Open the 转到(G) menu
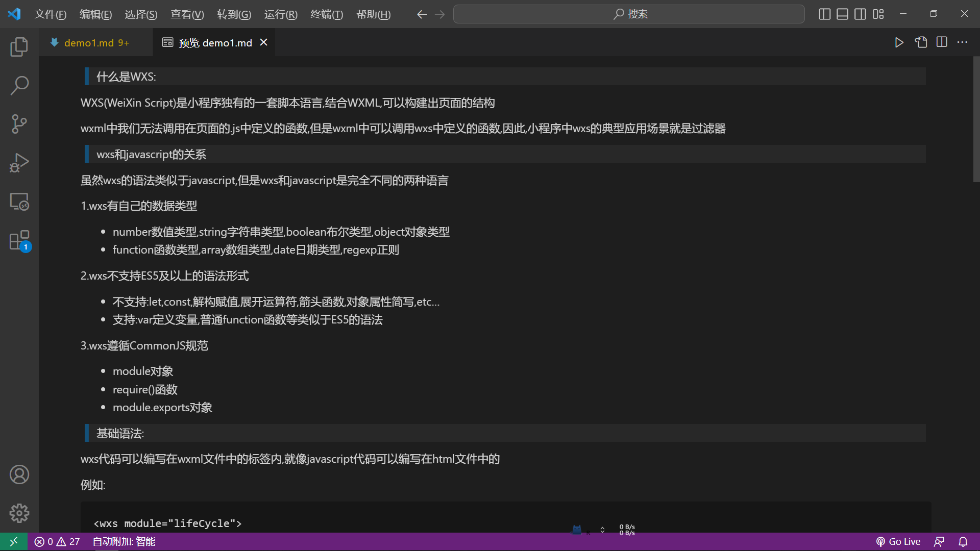Image resolution: width=980 pixels, height=551 pixels. [234, 14]
